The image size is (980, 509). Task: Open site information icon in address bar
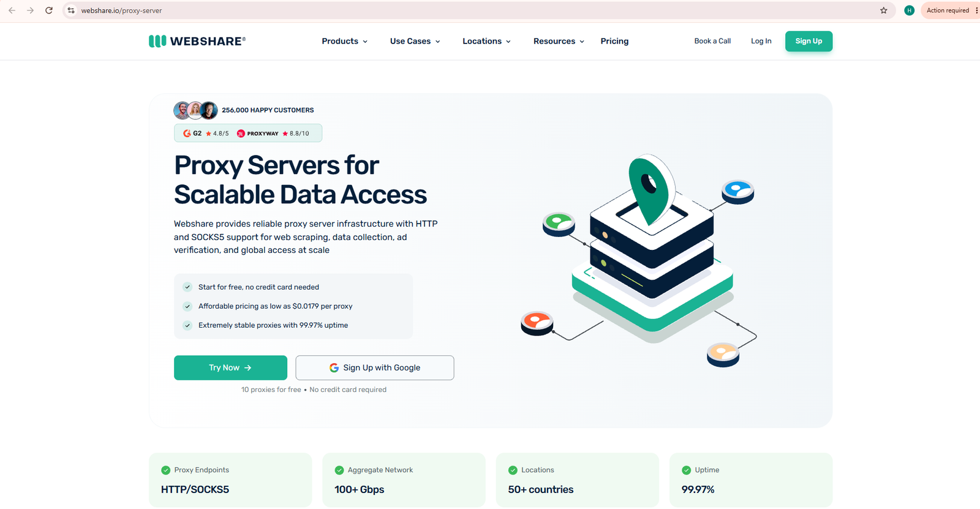pyautogui.click(x=71, y=10)
